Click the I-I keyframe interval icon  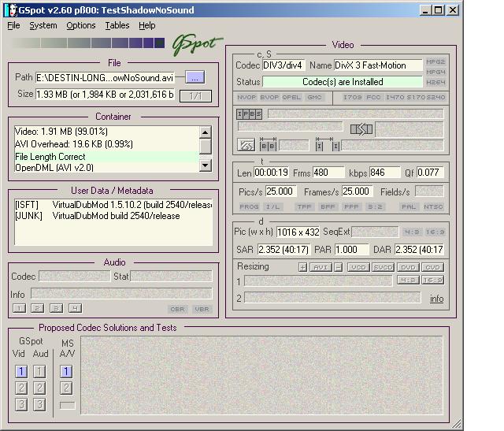[x=328, y=144]
